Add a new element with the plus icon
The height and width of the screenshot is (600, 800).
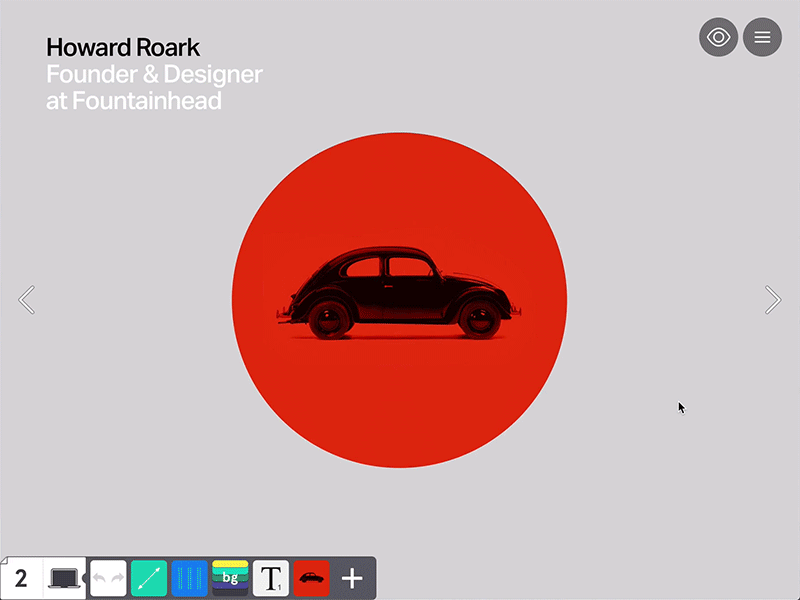click(x=352, y=577)
